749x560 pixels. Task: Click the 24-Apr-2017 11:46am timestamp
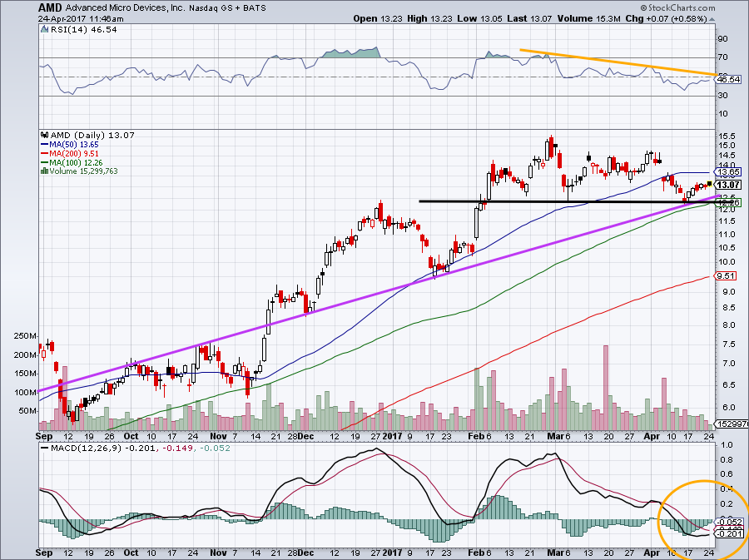82,19
